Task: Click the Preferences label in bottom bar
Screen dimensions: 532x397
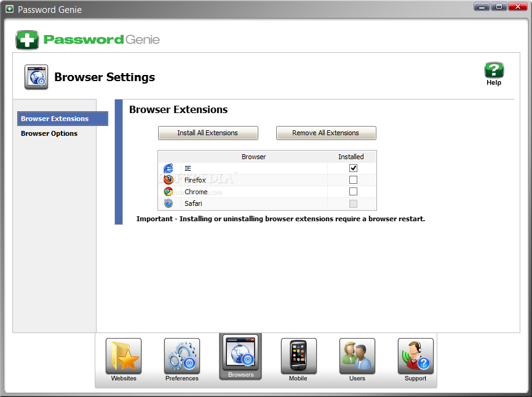Action: [182, 379]
